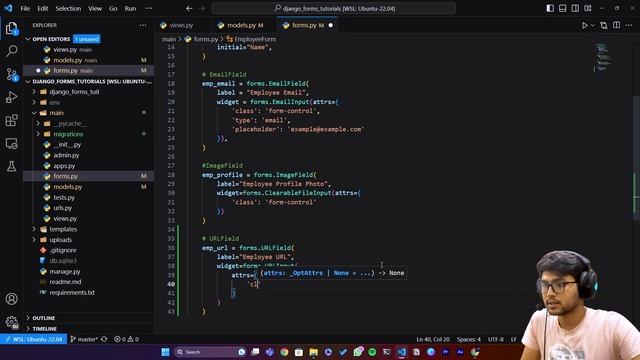The width and height of the screenshot is (640, 360).
Task: Toggle the primary side bar
Action: 550,8
